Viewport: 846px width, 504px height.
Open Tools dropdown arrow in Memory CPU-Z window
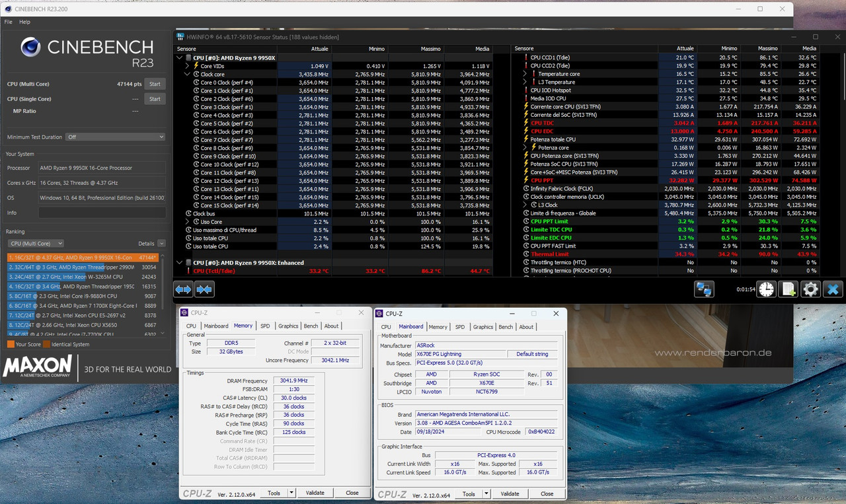[291, 493]
